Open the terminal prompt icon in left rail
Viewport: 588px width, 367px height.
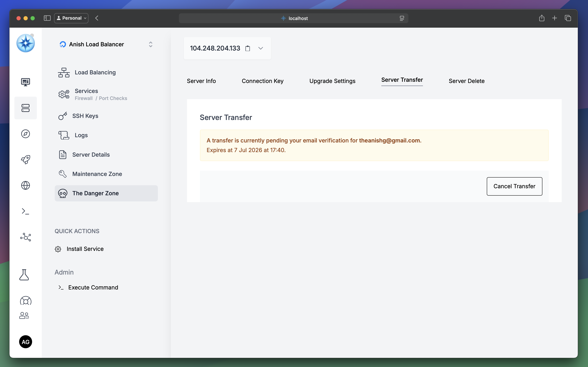click(25, 211)
